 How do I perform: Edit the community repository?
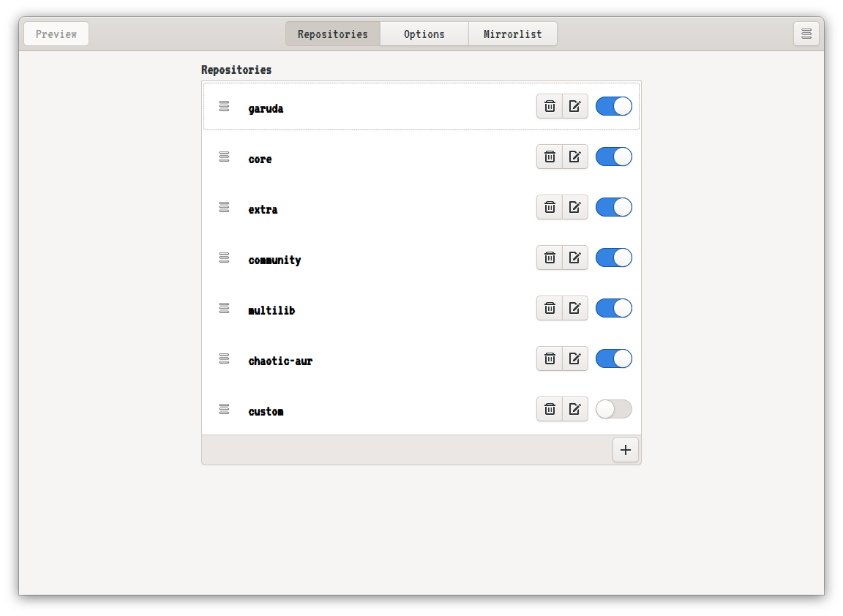tap(574, 258)
